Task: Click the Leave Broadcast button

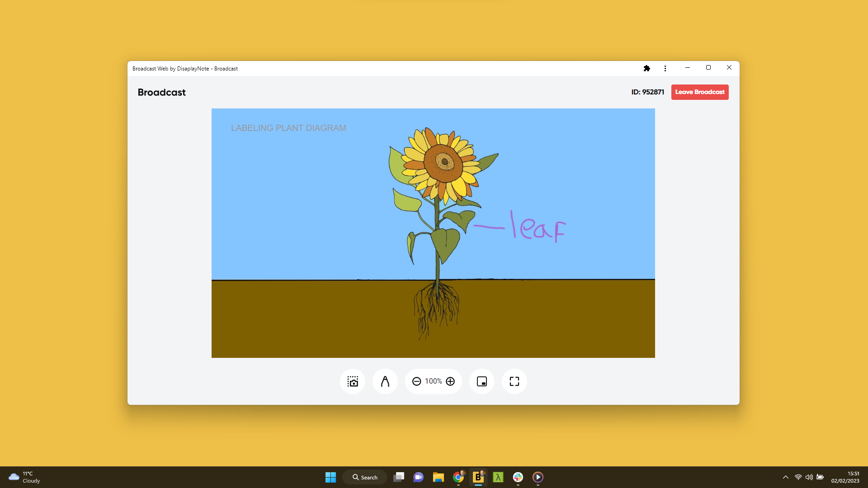Action: [699, 92]
